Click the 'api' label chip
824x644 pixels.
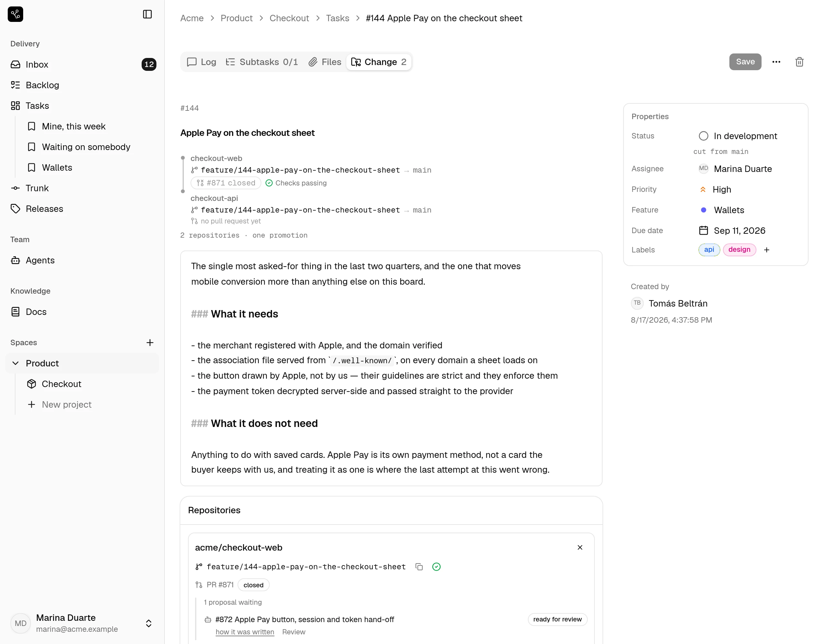point(709,250)
